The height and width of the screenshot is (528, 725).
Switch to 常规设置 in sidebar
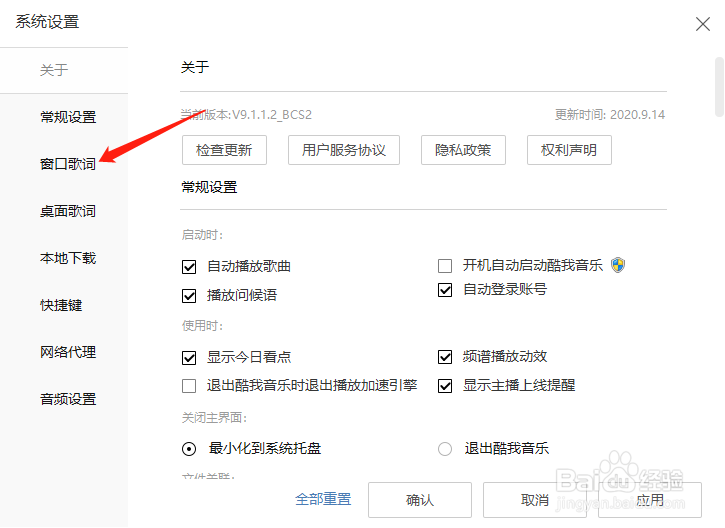(x=68, y=117)
